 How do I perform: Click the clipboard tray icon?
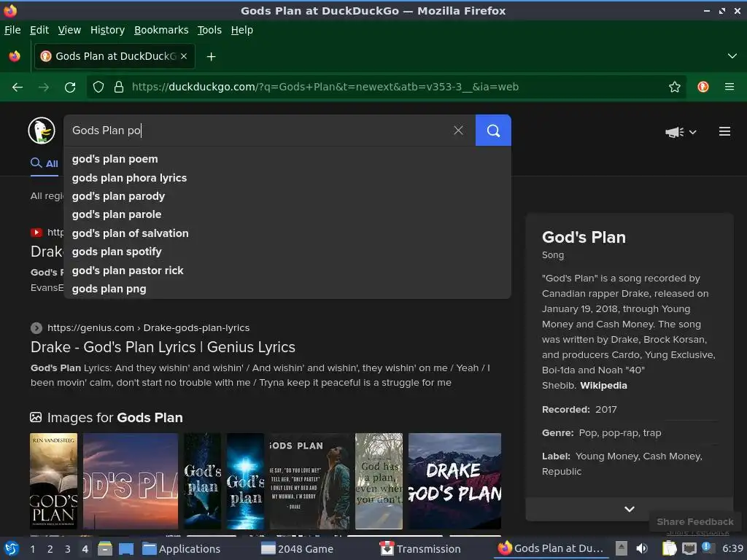(x=669, y=548)
